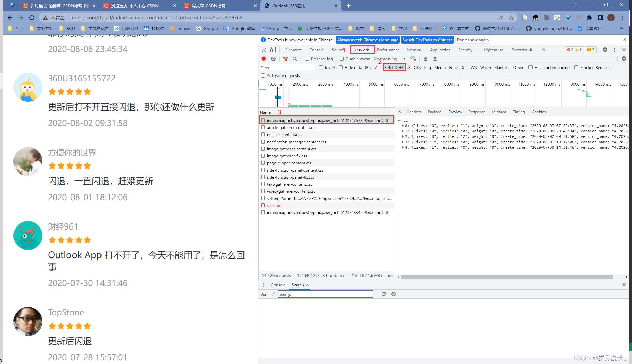
Task: Toggle match case Aa in the search drawer
Action: click(264, 294)
